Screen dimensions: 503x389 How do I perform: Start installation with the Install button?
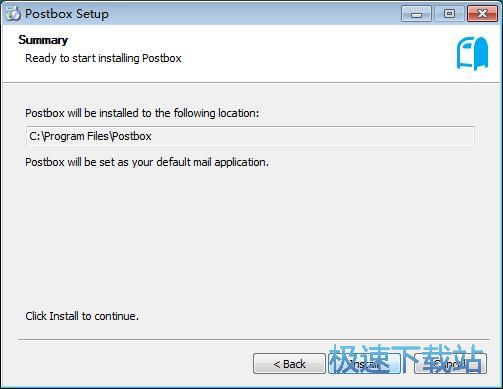pos(364,364)
